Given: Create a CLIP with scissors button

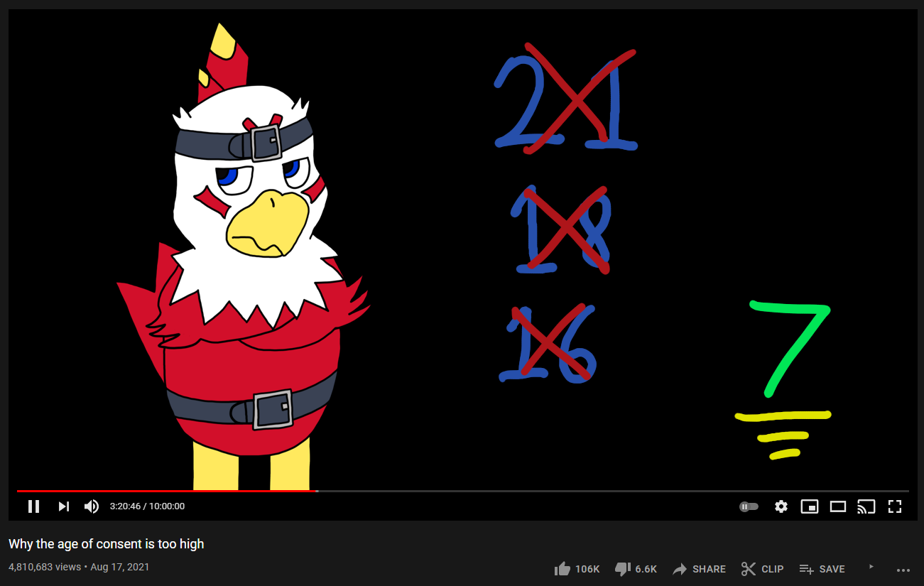Looking at the screenshot, I should [762, 569].
